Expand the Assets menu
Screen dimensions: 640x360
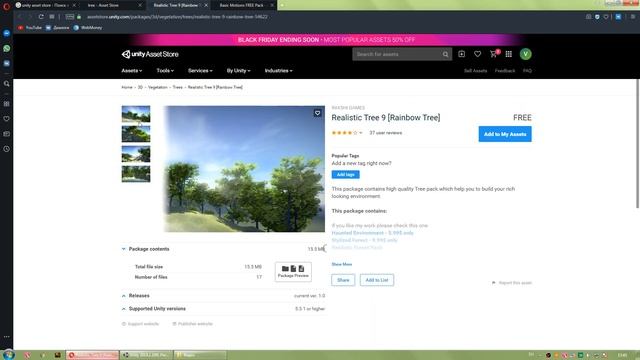point(131,71)
